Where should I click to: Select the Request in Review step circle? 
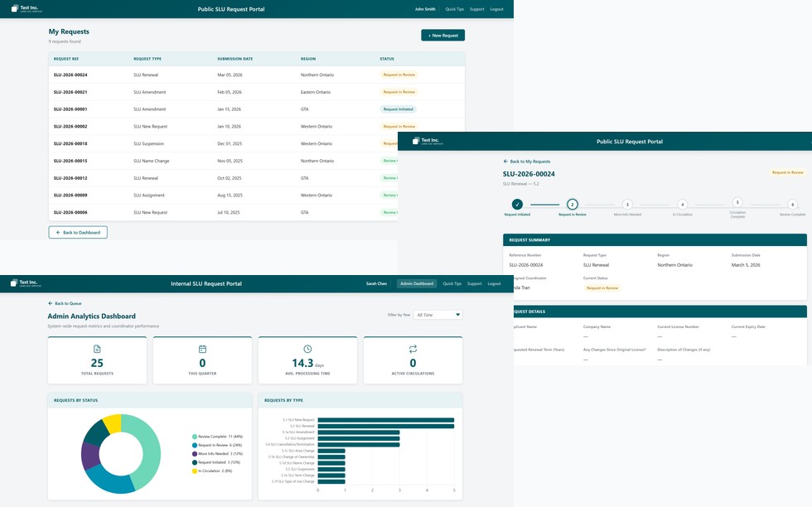(x=572, y=205)
